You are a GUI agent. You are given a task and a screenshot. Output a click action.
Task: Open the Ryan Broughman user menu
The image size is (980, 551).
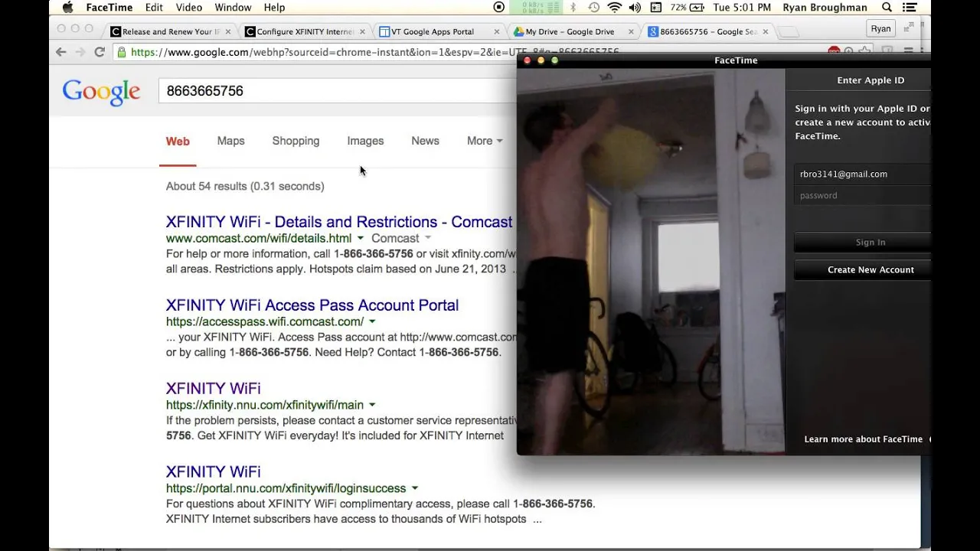click(x=825, y=8)
